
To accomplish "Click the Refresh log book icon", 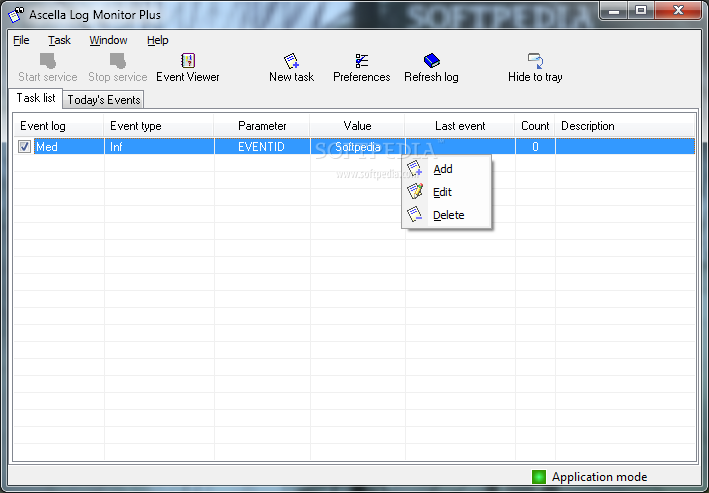I will (431, 60).
